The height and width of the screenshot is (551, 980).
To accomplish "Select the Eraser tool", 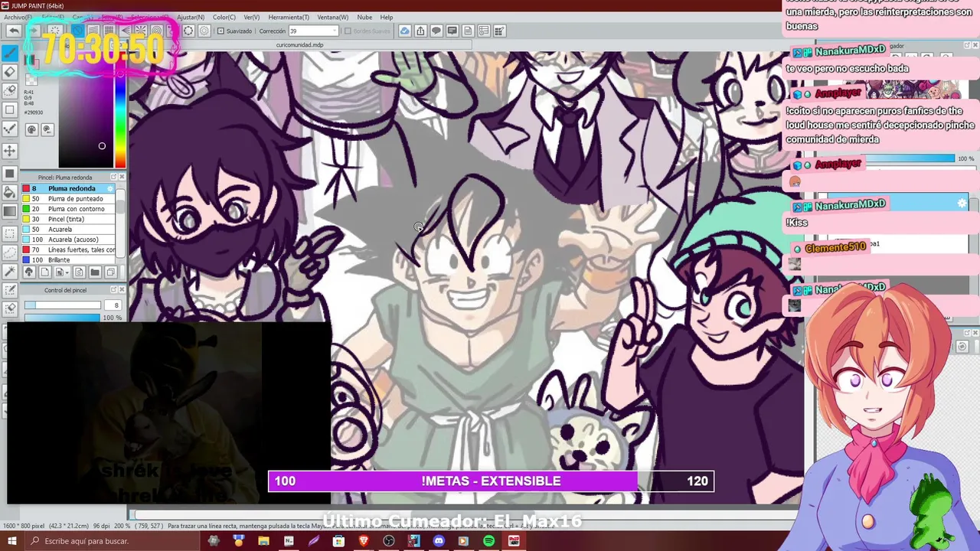I will [x=10, y=72].
